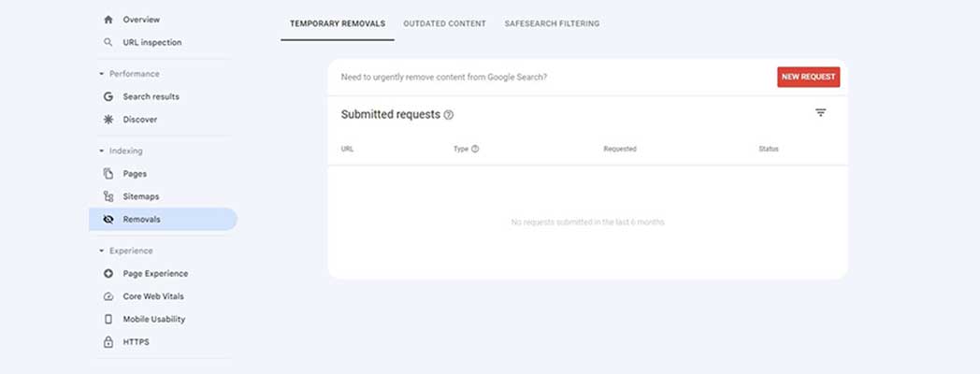Click the Overview home icon
This screenshot has height=374, width=980.
108,20
